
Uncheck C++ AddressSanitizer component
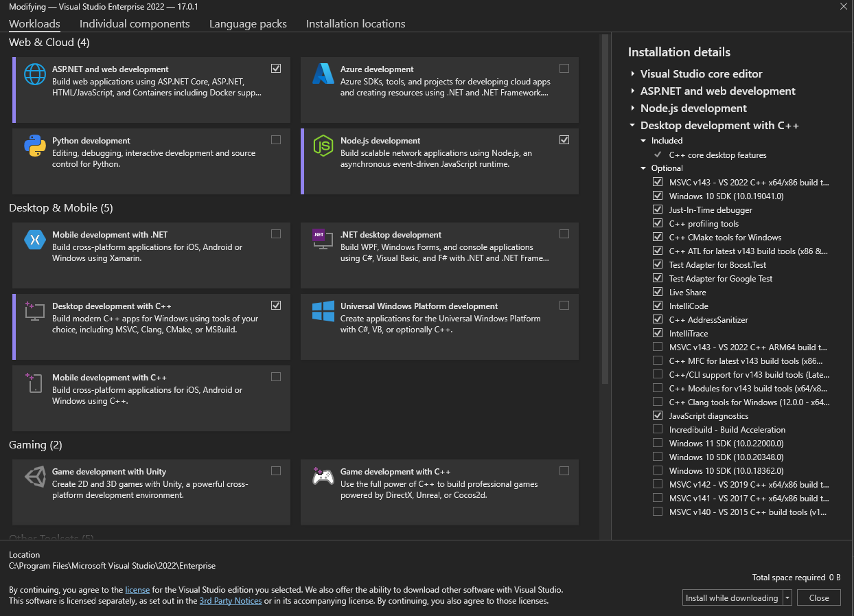pos(658,319)
